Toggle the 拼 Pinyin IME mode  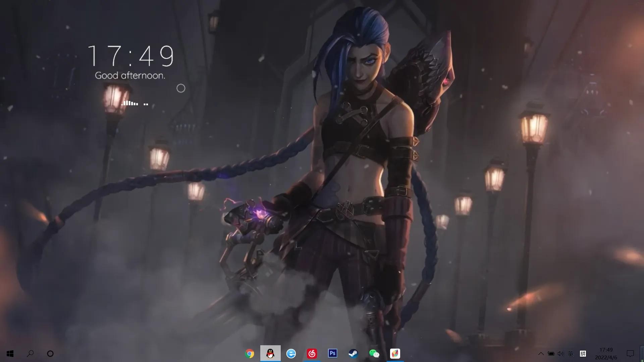pos(583,354)
